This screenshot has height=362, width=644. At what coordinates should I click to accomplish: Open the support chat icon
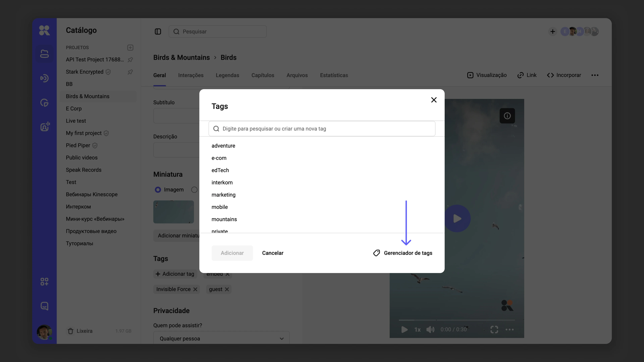pyautogui.click(x=44, y=306)
